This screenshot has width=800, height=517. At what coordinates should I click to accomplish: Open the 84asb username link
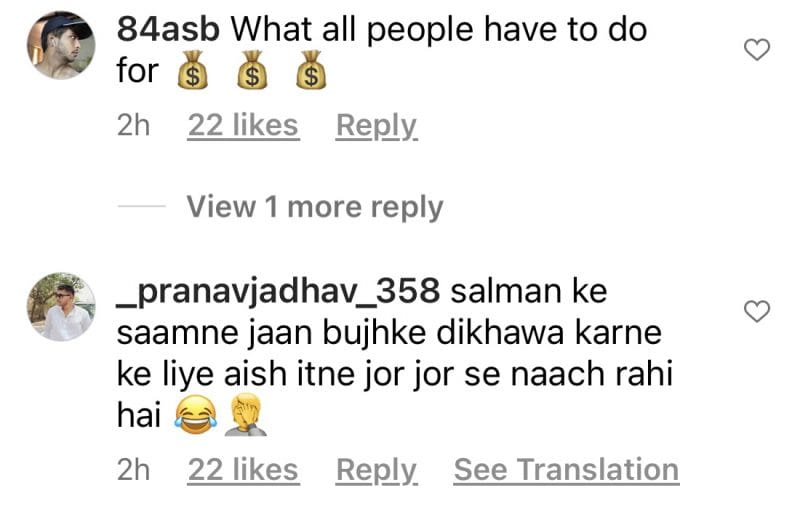[x=168, y=30]
